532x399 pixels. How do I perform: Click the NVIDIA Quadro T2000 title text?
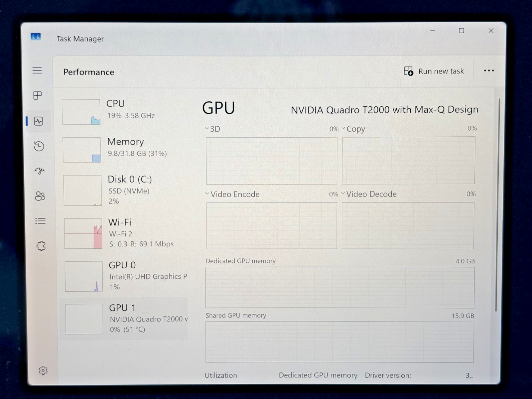384,110
